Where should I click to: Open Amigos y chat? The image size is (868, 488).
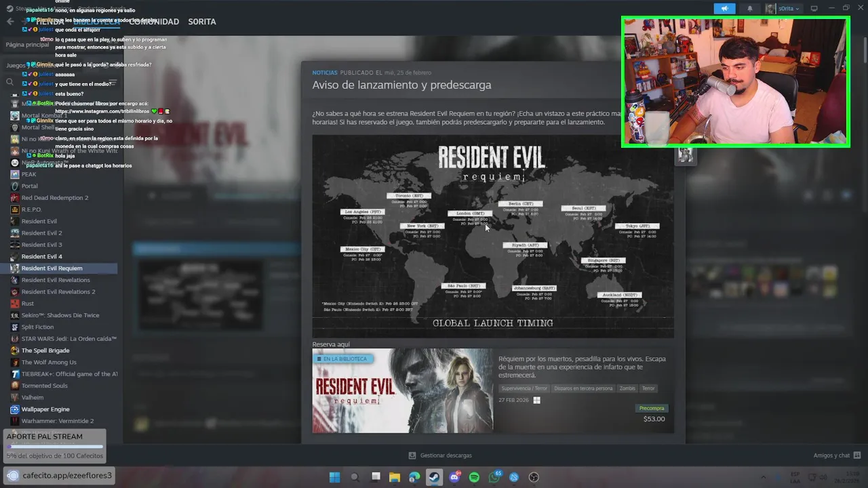(x=837, y=455)
